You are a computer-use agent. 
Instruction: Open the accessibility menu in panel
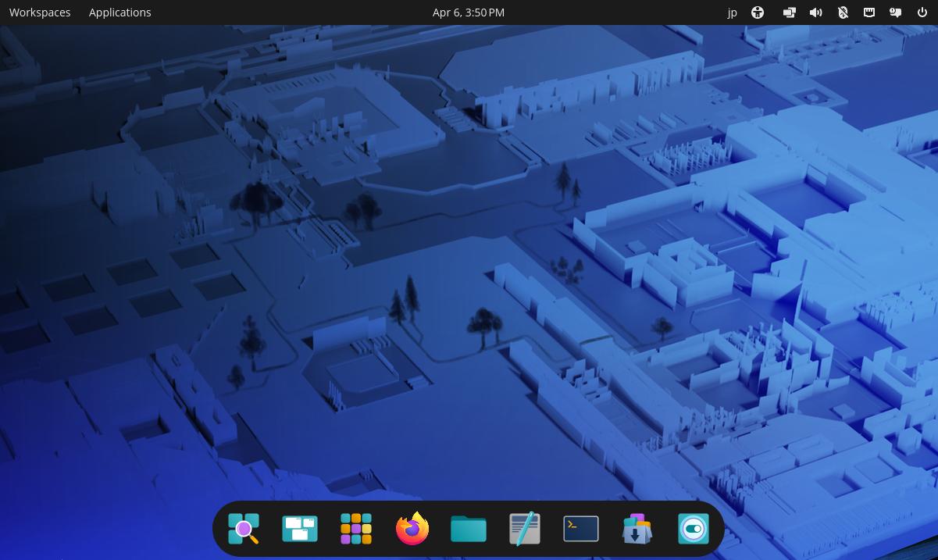pyautogui.click(x=758, y=12)
